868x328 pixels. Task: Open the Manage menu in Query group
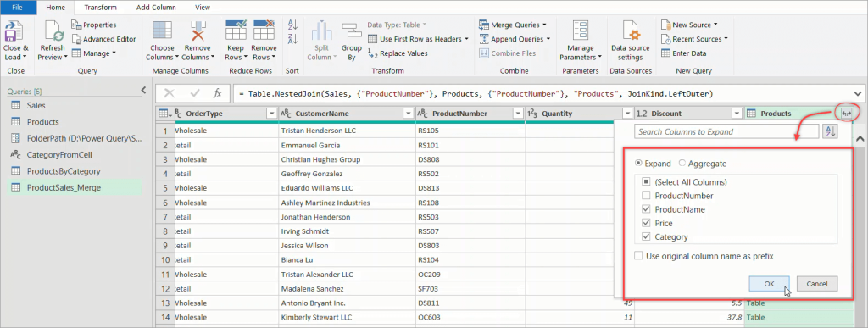pos(93,53)
